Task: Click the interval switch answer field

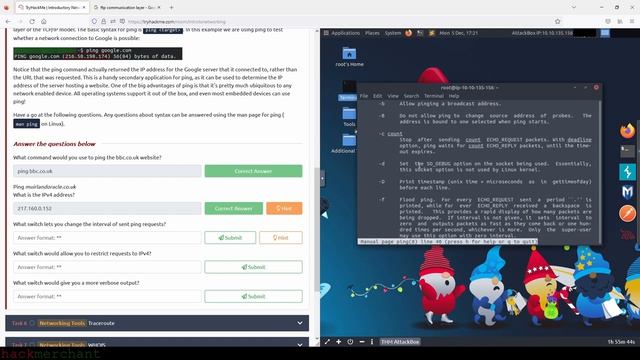Action: tap(107, 238)
